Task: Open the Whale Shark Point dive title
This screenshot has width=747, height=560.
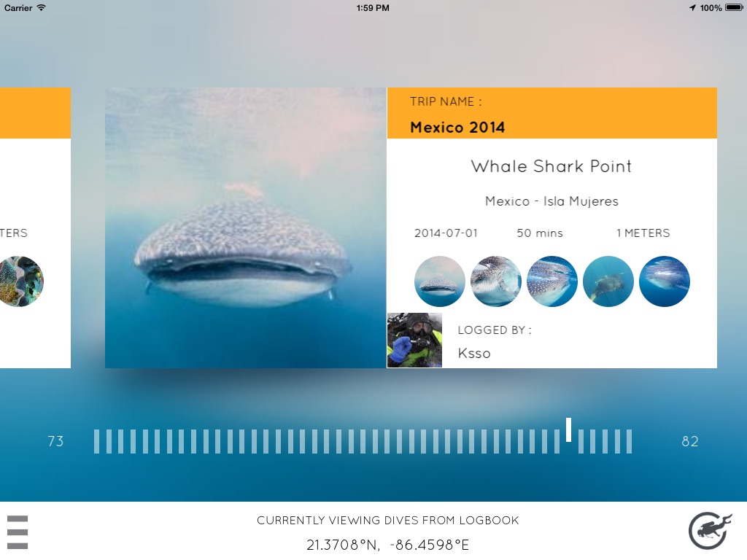Action: (x=551, y=166)
